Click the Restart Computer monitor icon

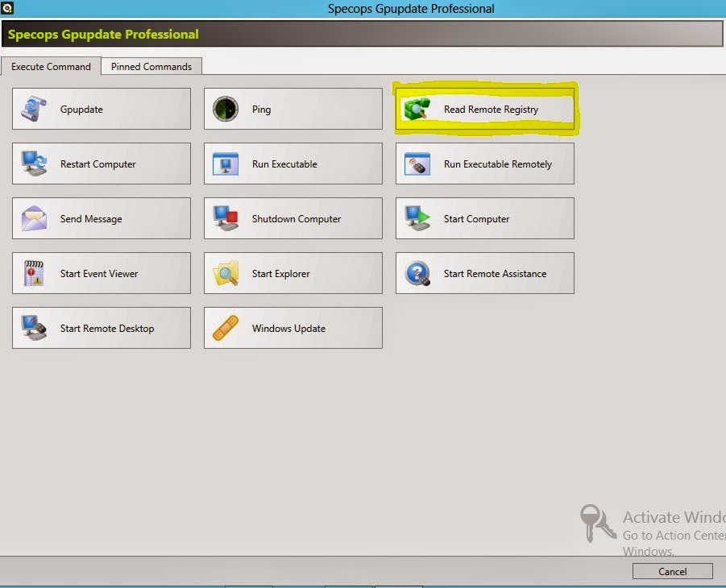click(x=34, y=164)
